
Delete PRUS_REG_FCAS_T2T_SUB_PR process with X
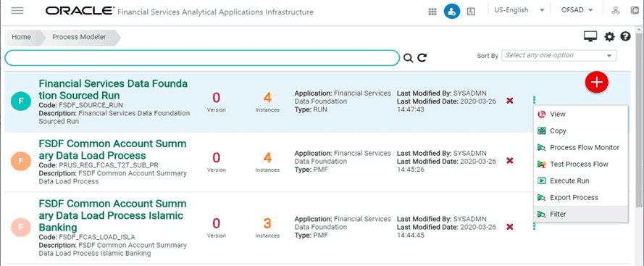coord(510,161)
